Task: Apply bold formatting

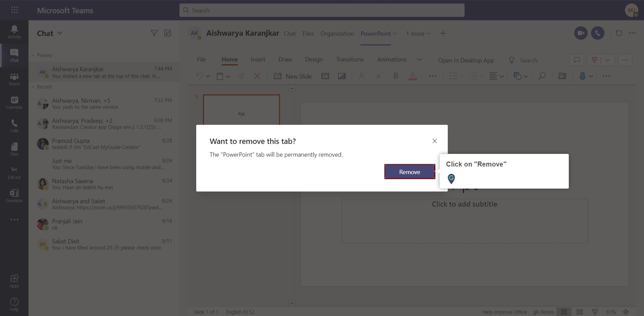Action: [x=396, y=76]
